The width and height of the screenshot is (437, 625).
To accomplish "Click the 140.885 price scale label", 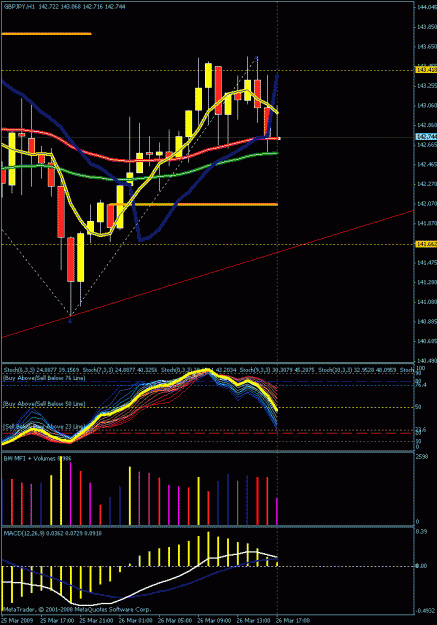I will point(427,322).
